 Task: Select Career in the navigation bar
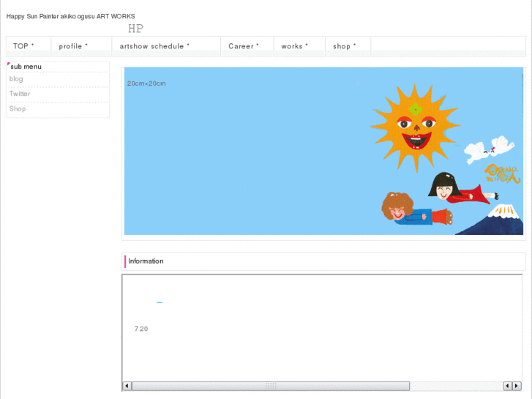click(244, 46)
